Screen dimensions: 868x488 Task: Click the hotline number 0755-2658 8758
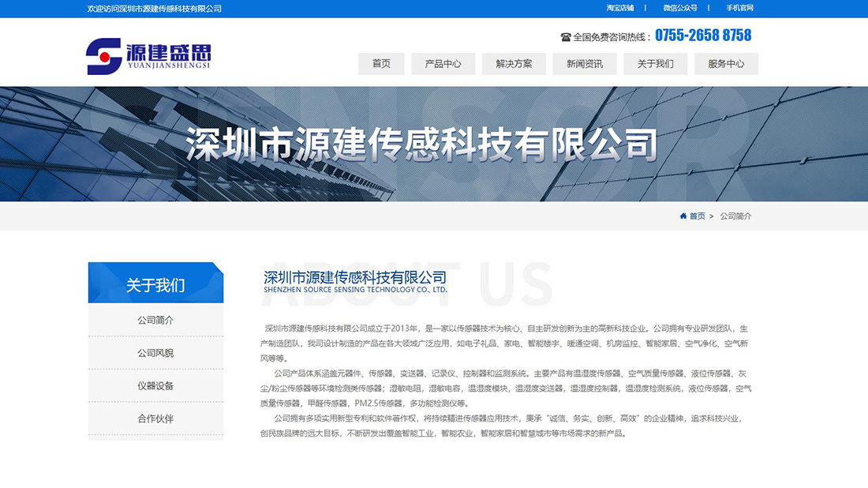pyautogui.click(x=703, y=36)
